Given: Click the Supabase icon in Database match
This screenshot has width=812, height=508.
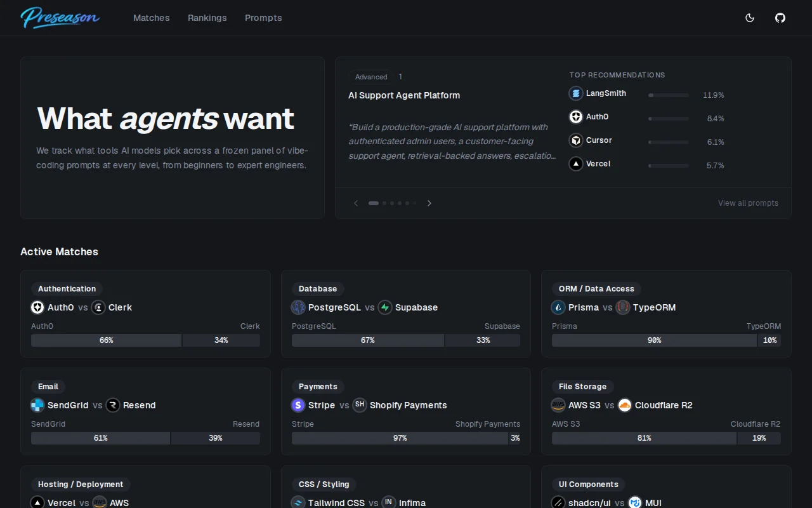Looking at the screenshot, I should coord(385,307).
